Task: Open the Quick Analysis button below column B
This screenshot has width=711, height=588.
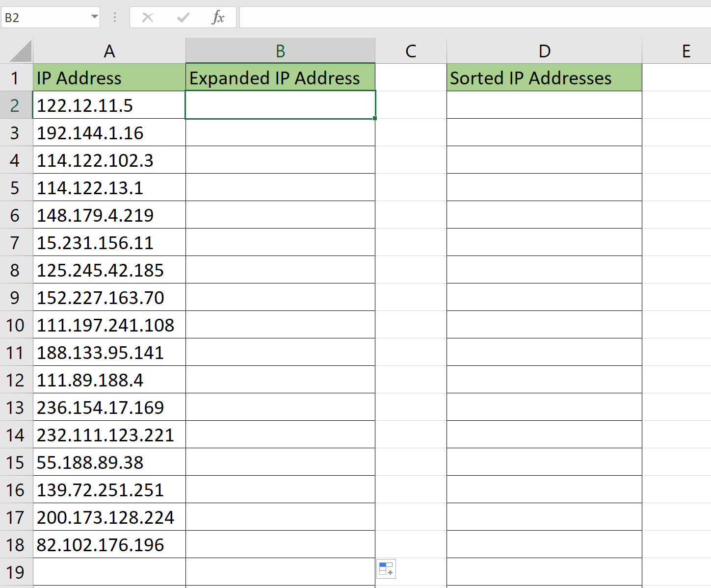Action: click(386, 568)
